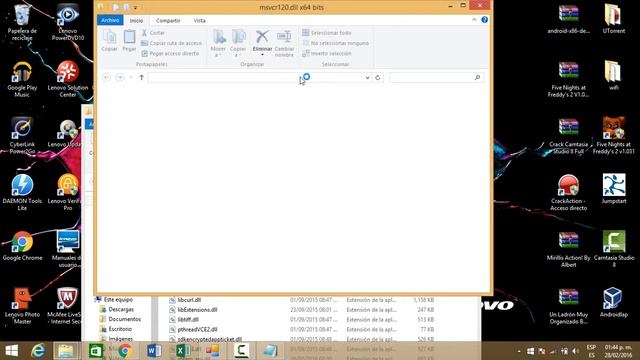Click No seleccionar ninguno
Image resolution: width=640 pixels, height=360 pixels.
point(336,43)
